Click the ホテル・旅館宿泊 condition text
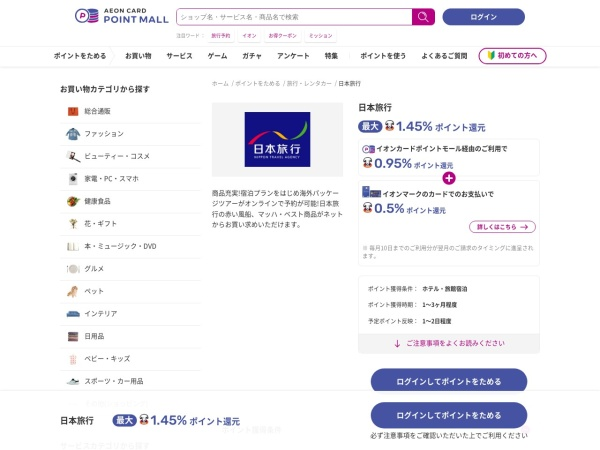600x450 pixels. (x=445, y=289)
